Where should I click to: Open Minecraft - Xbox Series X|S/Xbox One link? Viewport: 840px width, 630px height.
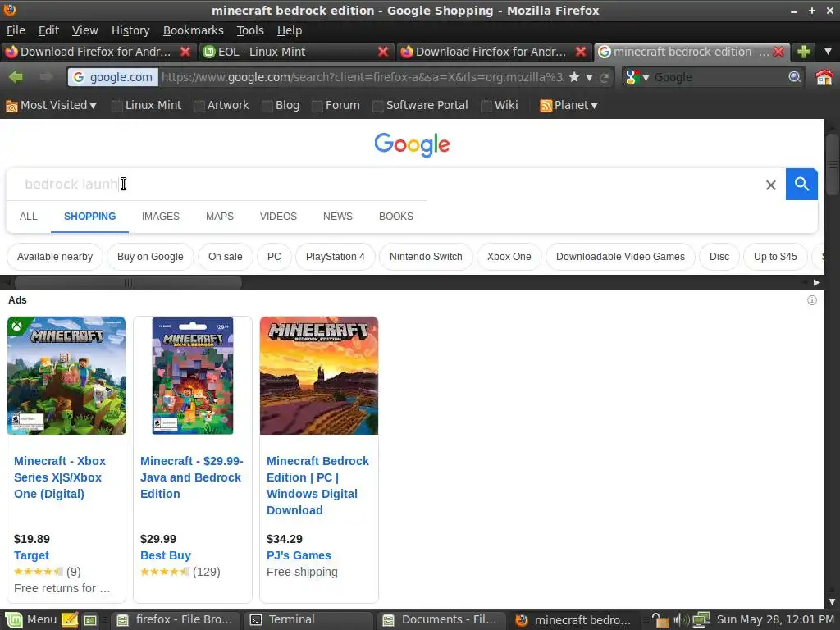[x=60, y=477]
